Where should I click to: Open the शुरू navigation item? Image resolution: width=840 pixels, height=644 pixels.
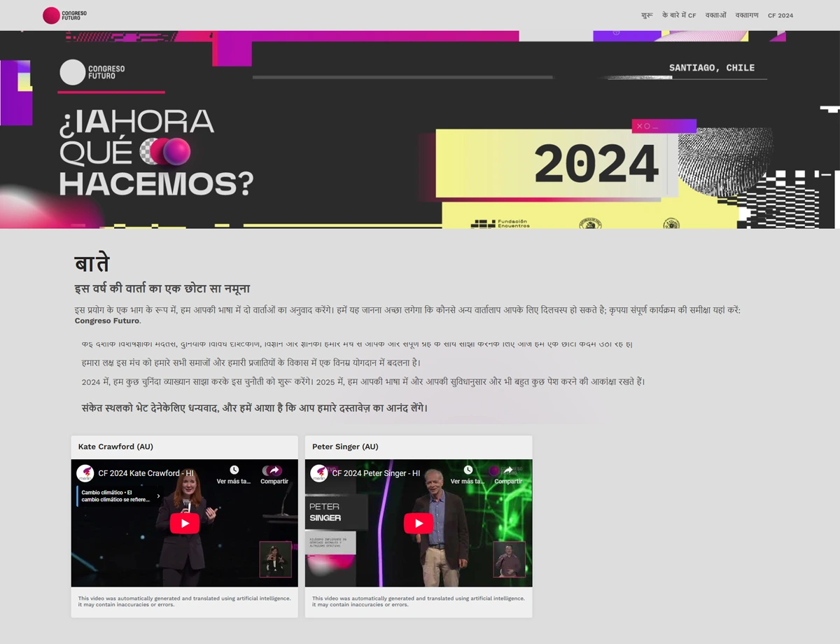pos(647,15)
